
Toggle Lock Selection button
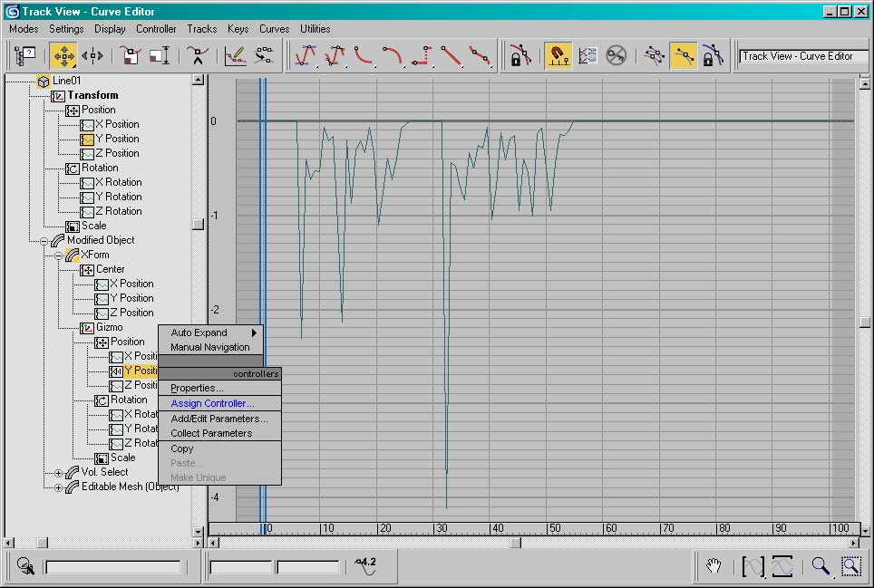pyautogui.click(x=520, y=55)
